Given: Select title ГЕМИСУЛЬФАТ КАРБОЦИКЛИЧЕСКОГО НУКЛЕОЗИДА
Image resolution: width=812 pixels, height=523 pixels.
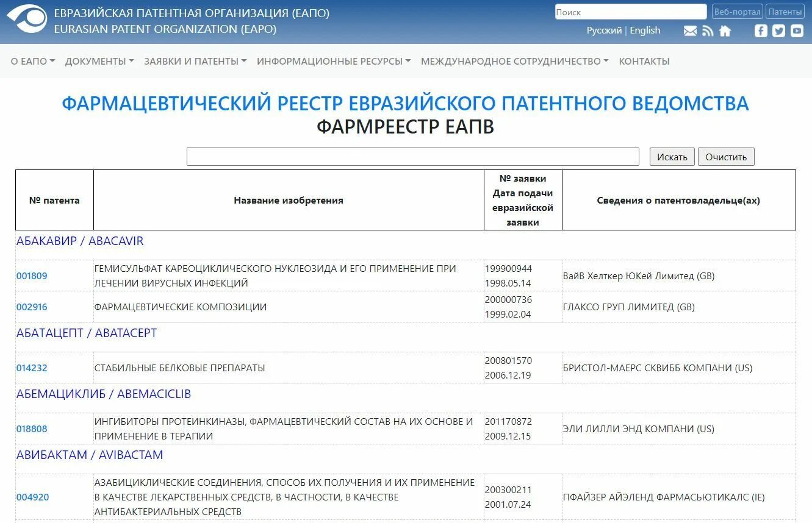Looking at the screenshot, I should pos(275,276).
